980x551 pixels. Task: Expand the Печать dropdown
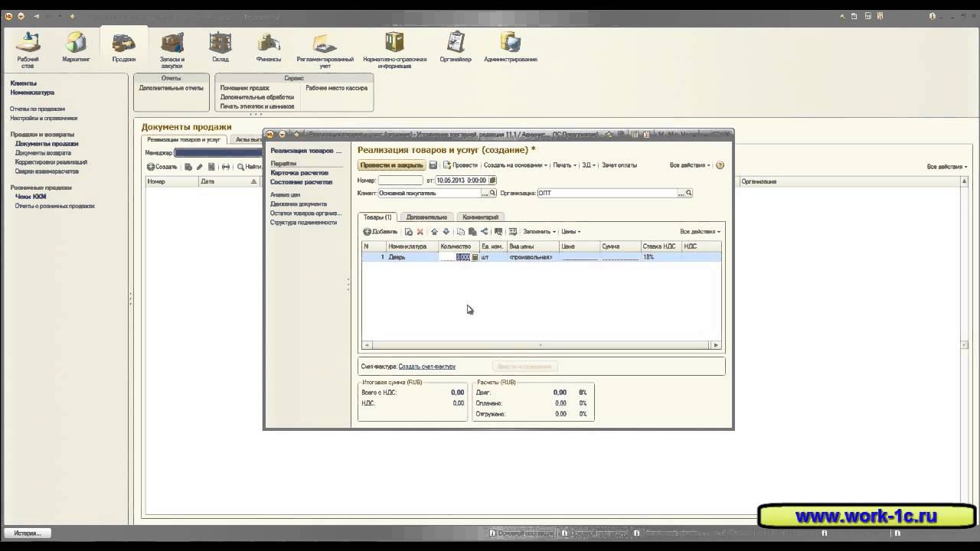pos(564,165)
